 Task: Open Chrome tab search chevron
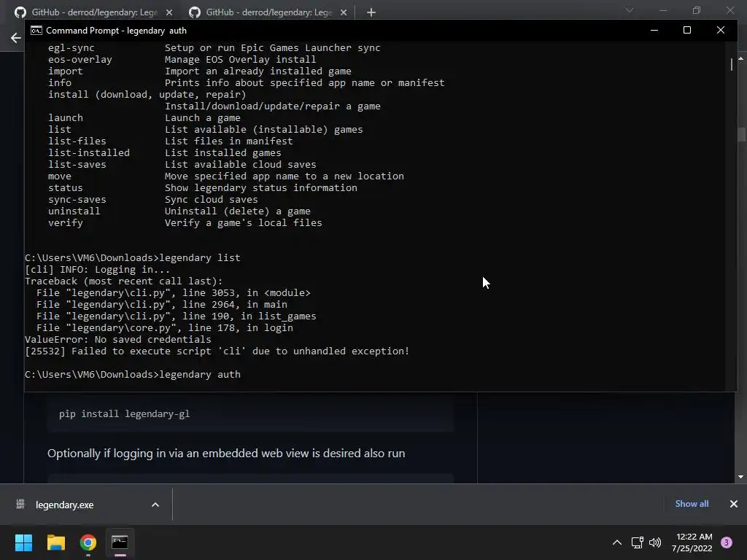(x=630, y=10)
